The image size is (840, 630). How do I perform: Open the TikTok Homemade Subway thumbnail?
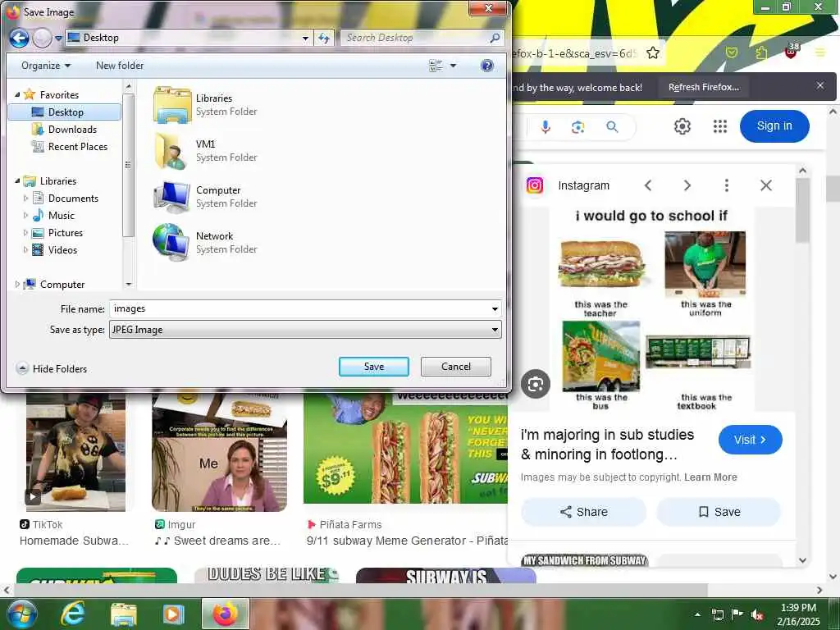point(75,453)
